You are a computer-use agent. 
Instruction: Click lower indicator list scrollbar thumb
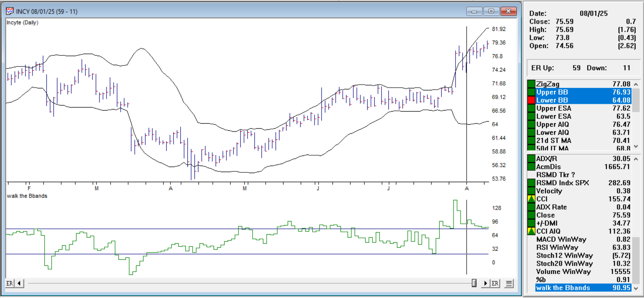tap(636, 260)
